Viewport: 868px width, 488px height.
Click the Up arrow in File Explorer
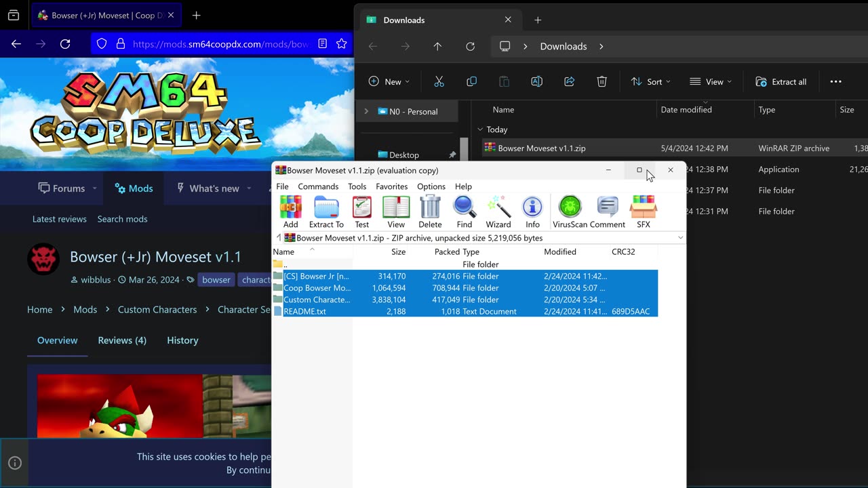pyautogui.click(x=437, y=46)
